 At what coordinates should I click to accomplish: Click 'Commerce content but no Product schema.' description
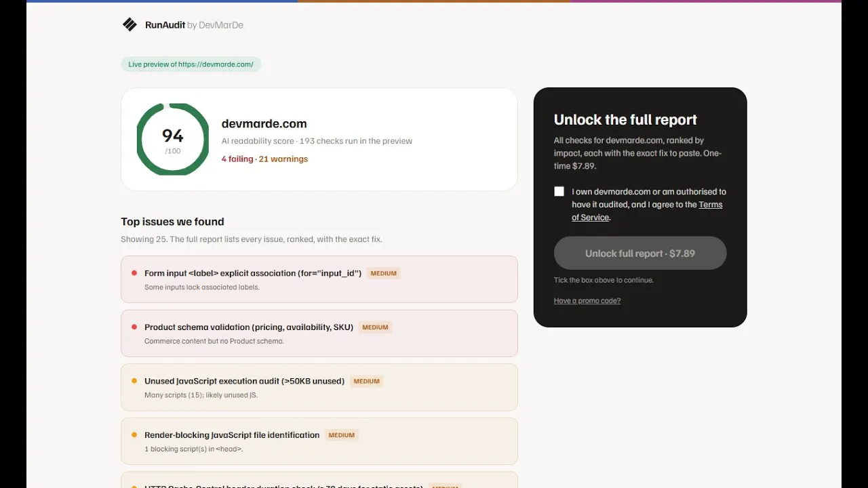click(214, 341)
